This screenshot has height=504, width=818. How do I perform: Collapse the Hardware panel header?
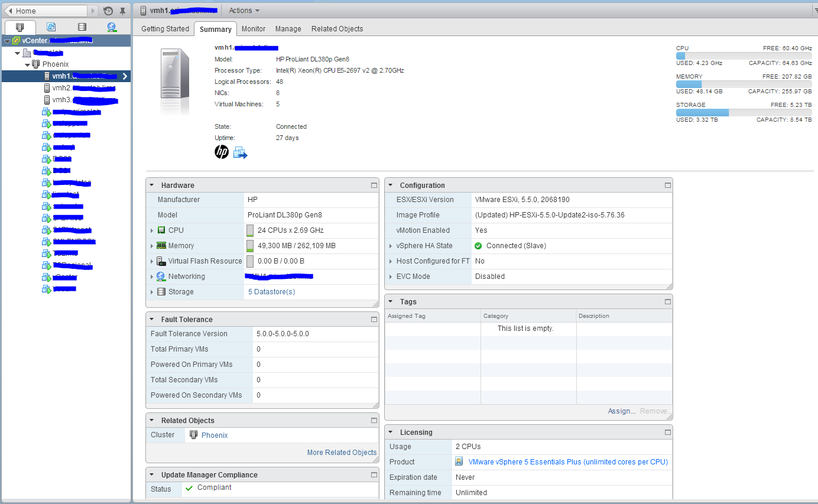point(152,186)
